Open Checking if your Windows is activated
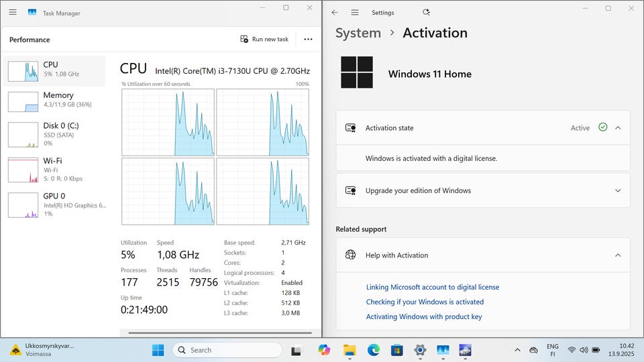Viewport: 644px width, 362px height. click(x=425, y=302)
